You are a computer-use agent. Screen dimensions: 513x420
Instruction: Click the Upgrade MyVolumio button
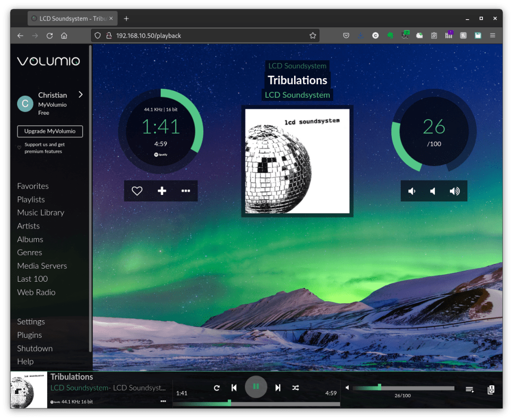pyautogui.click(x=50, y=131)
